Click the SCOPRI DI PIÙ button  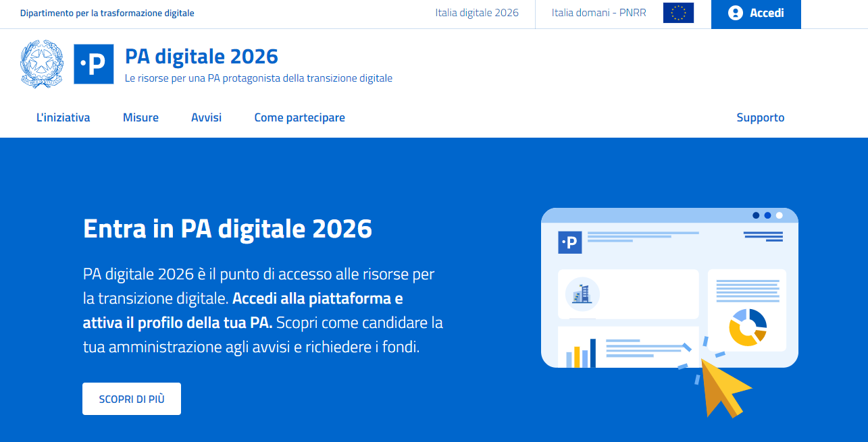tap(132, 399)
